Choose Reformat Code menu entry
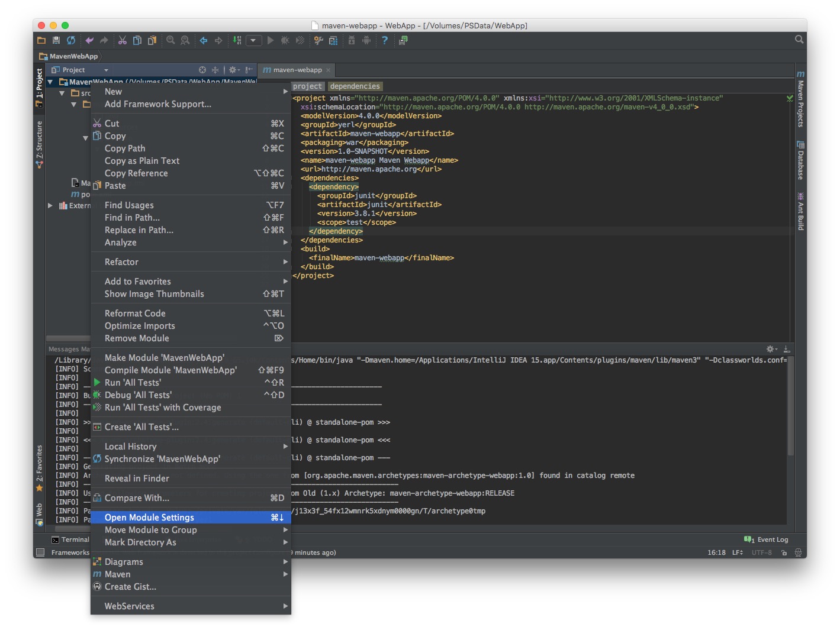Image resolution: width=840 pixels, height=627 pixels. tap(191, 313)
